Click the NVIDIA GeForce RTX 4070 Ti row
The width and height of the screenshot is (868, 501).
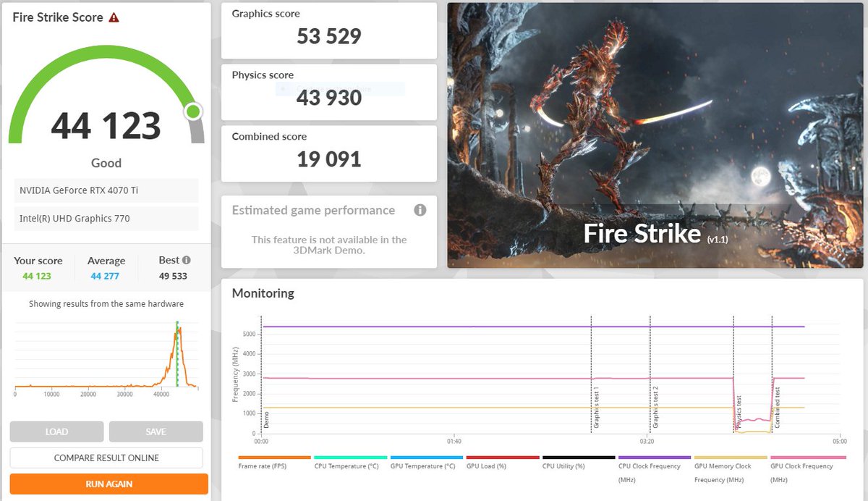106,190
